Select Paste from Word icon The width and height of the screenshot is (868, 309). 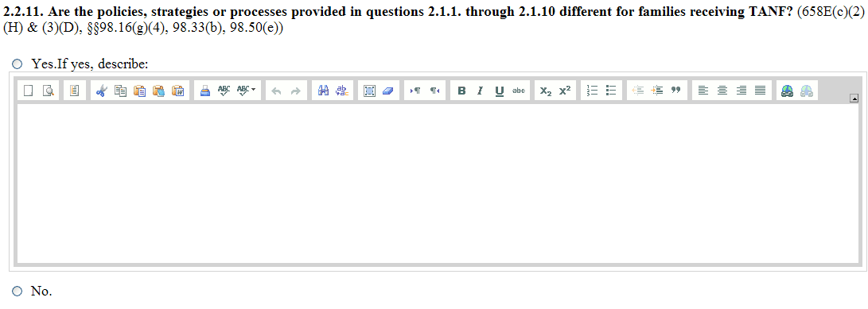[x=178, y=91]
